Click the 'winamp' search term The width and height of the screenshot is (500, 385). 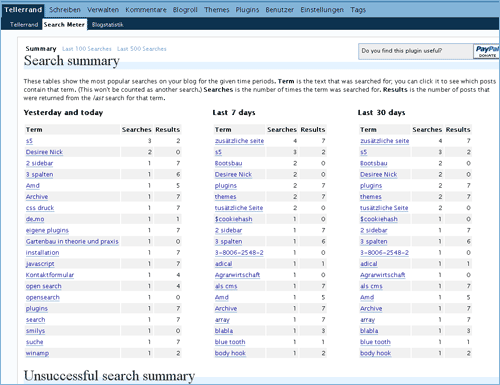(37, 353)
